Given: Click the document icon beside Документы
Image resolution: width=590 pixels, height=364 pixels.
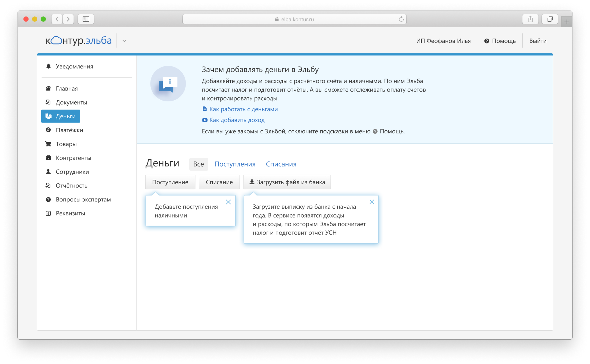Looking at the screenshot, I should coord(48,102).
